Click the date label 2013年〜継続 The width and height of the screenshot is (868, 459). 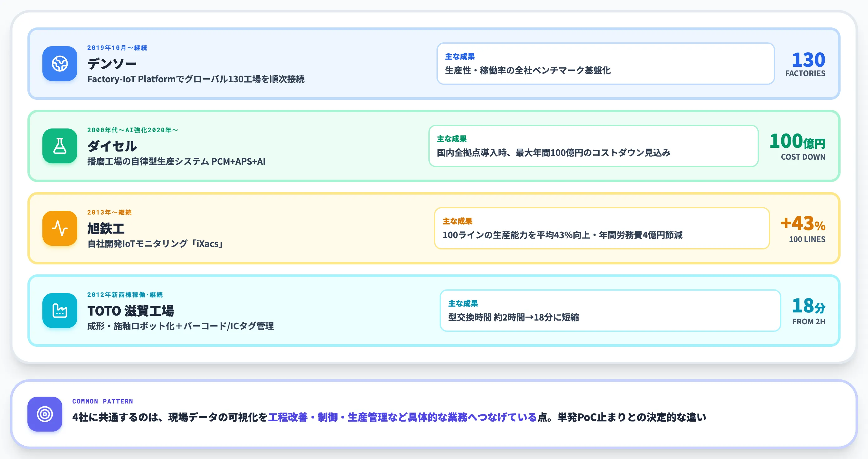coord(109,212)
